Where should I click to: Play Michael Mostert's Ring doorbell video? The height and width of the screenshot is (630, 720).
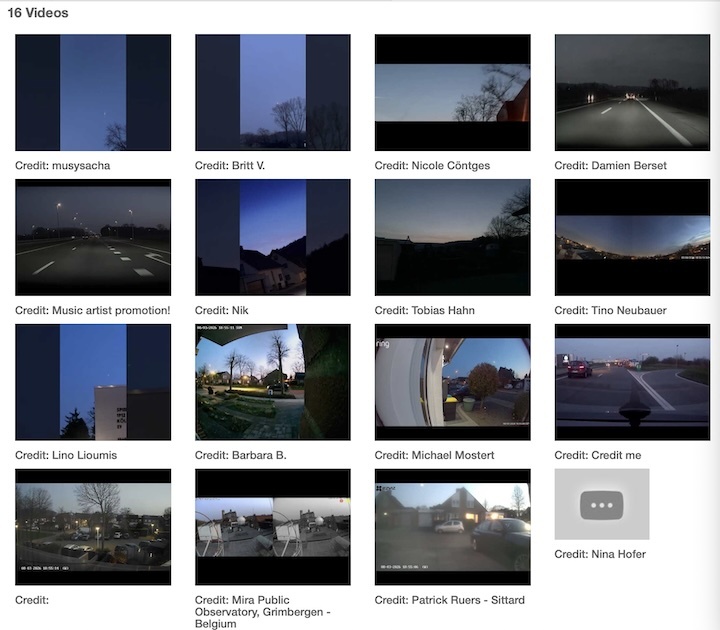[x=452, y=383]
